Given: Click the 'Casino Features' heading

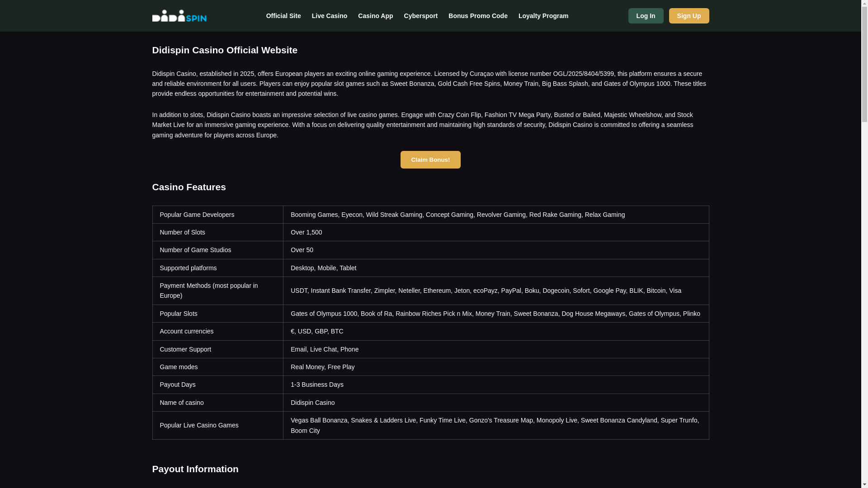Looking at the screenshot, I should click(x=189, y=187).
